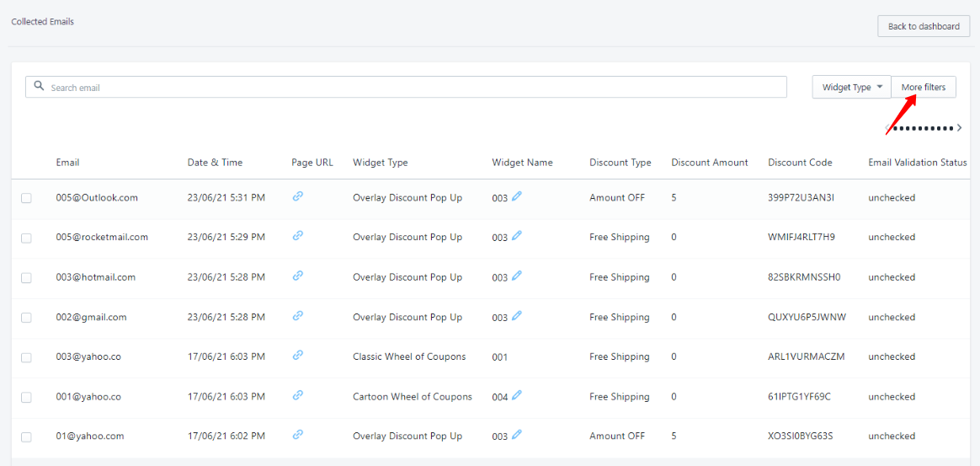Click email 002@gmail.com

[91, 317]
